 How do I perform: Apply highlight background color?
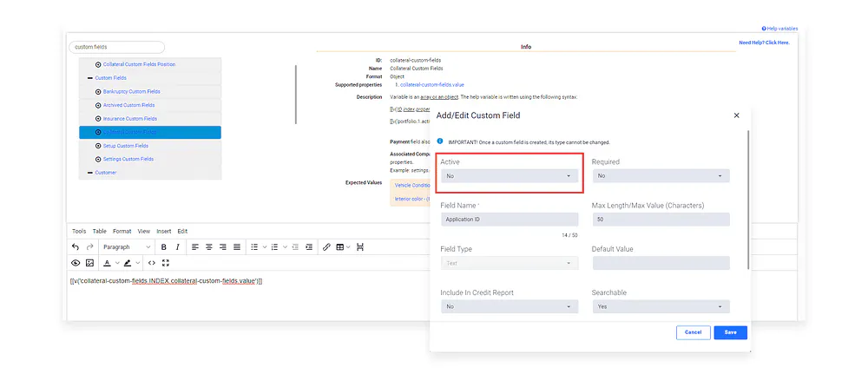[128, 263]
